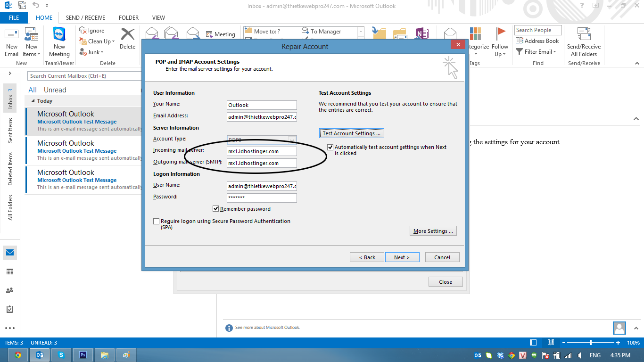Image resolution: width=644 pixels, height=362 pixels.
Task: Start a TeamViewer New Meeting
Action: (59, 42)
